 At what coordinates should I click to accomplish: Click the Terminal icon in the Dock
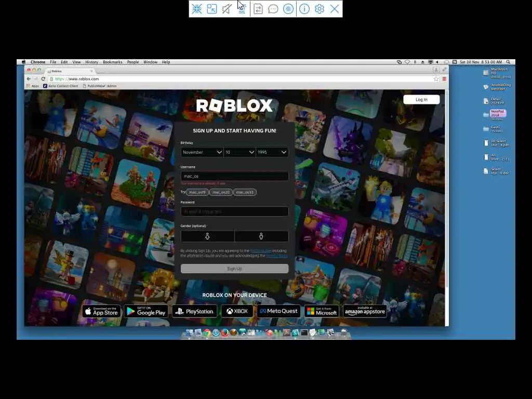[x=304, y=332]
